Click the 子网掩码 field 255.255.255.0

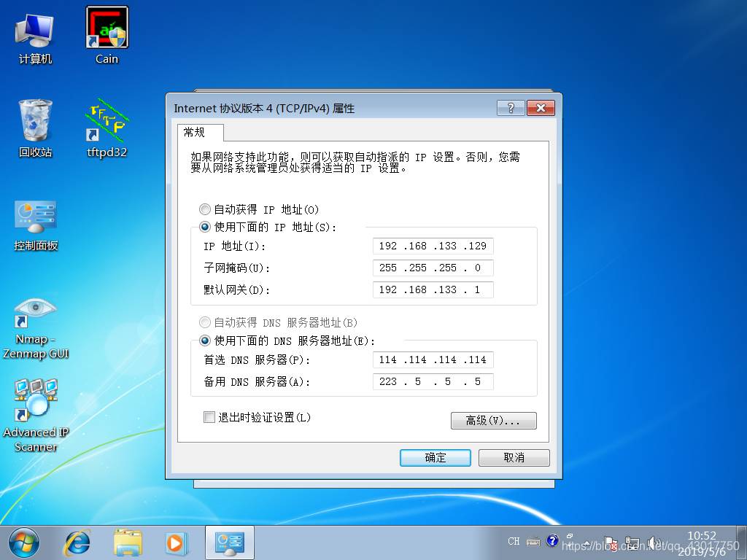click(x=433, y=268)
